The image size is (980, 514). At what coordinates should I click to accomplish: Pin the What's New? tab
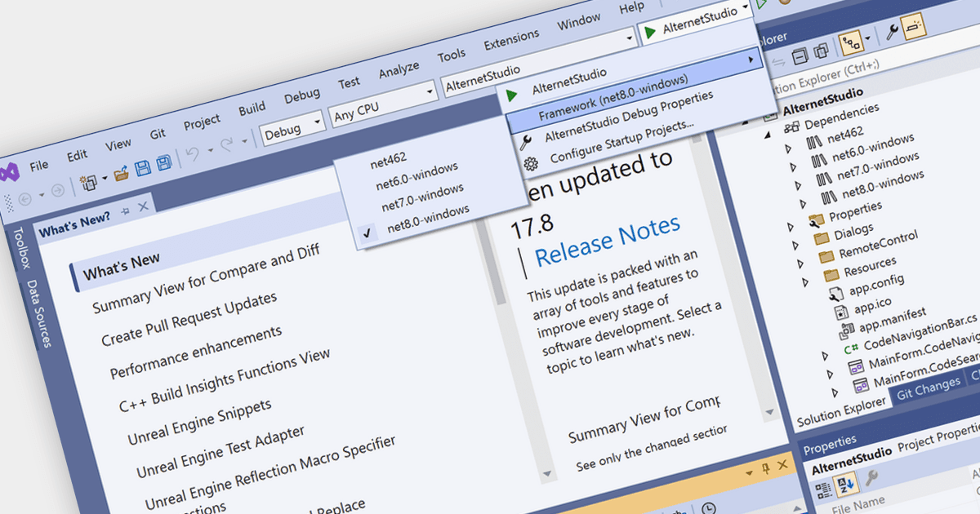coord(126,210)
